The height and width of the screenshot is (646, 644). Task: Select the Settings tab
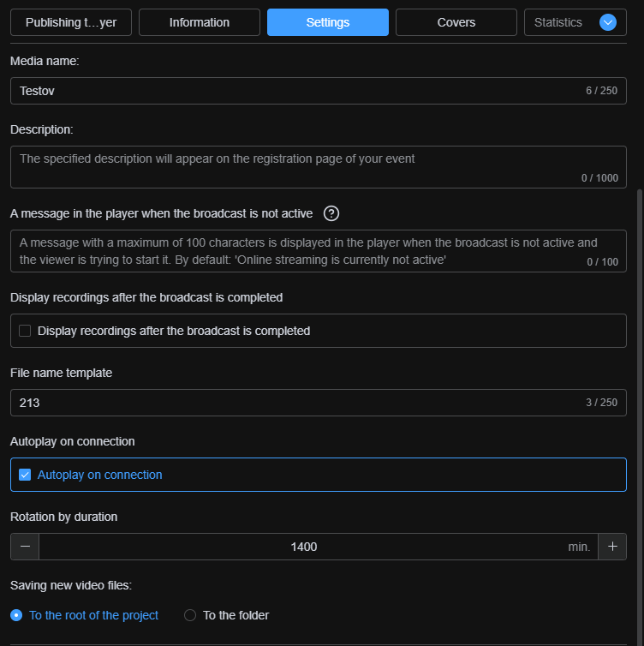tap(328, 22)
